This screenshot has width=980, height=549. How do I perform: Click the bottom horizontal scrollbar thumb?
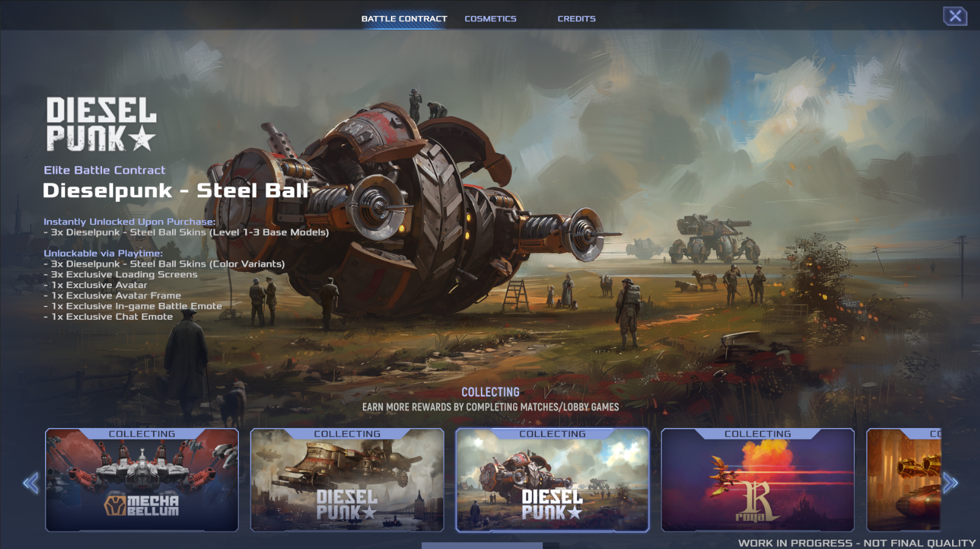[x=482, y=546]
